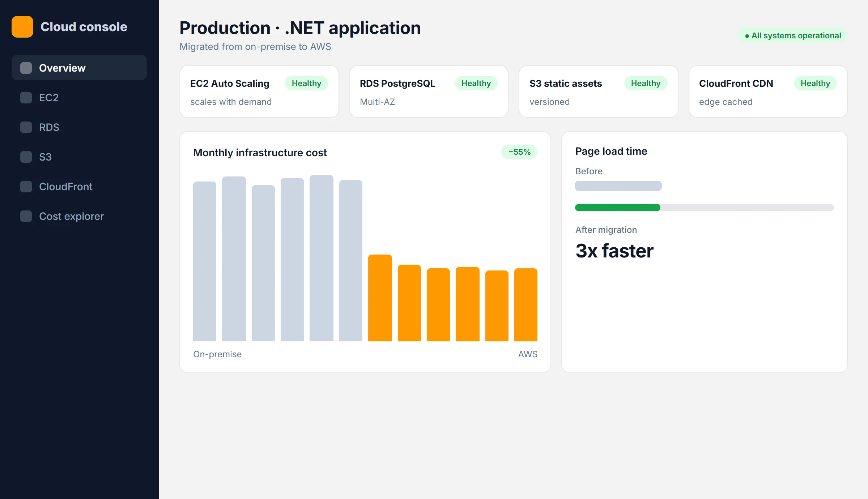Click the -55% cost change badge
Viewport: 868px width, 499px height.
[x=519, y=152]
